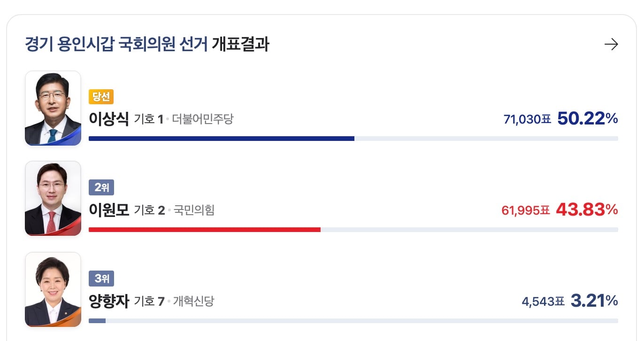Click candidate name 이원모

click(x=108, y=209)
